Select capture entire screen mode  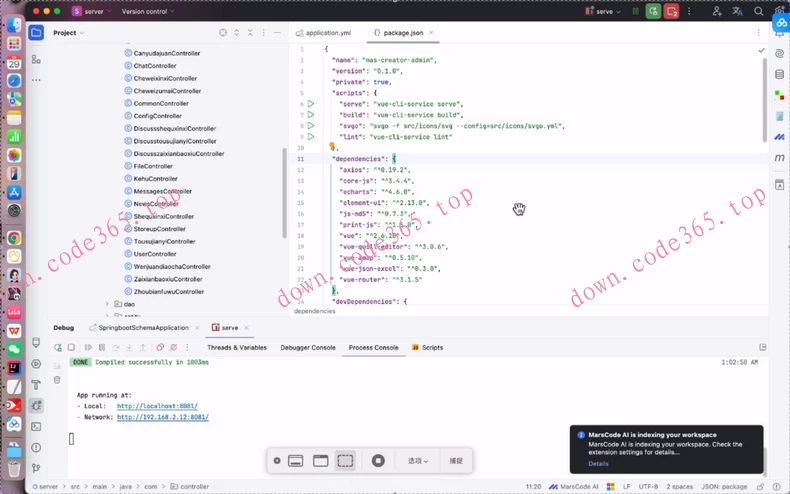295,461
